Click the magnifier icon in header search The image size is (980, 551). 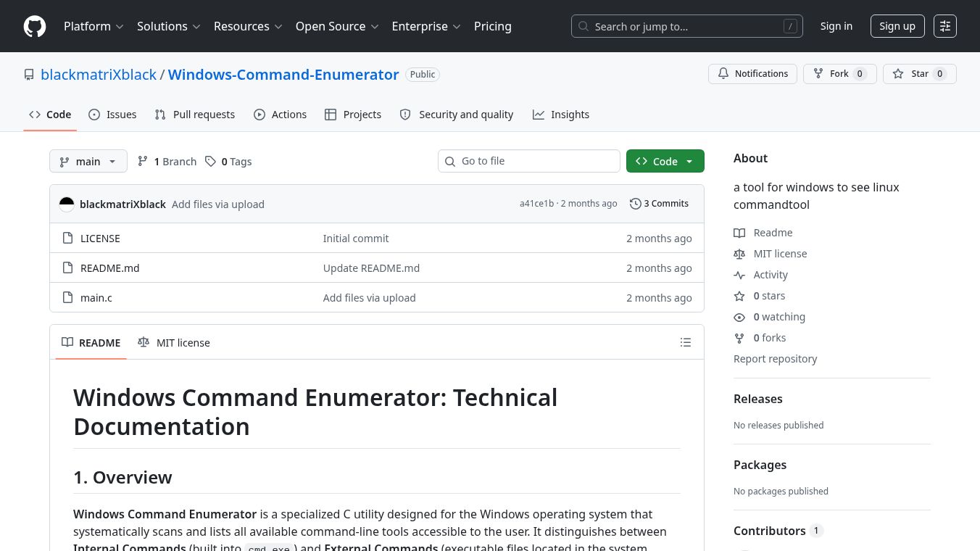click(584, 26)
